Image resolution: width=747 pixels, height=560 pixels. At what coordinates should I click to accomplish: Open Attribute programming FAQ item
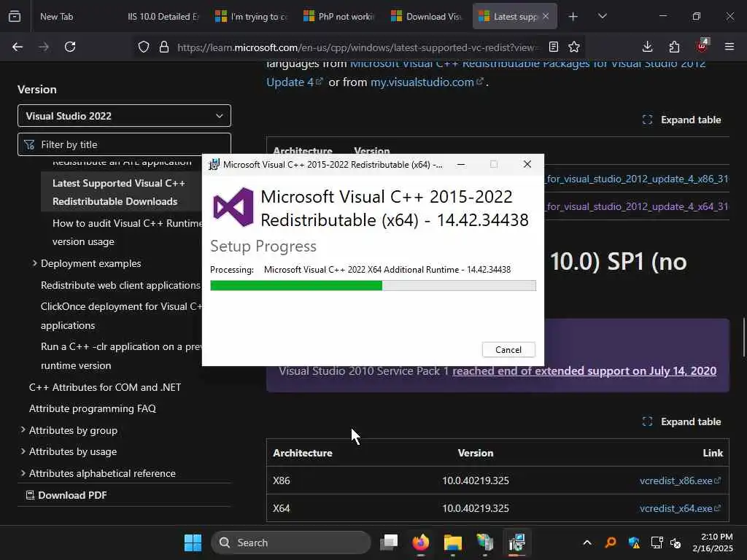click(x=93, y=408)
